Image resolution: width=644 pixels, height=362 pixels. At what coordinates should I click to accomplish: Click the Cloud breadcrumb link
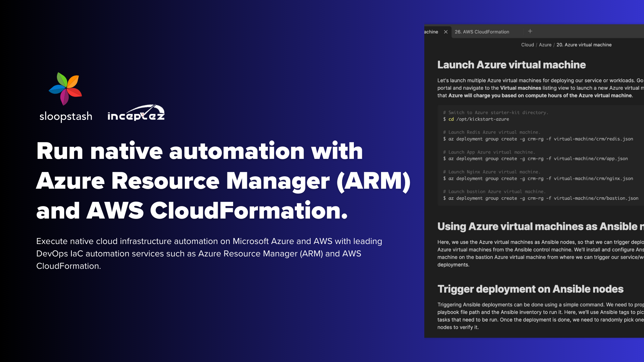527,45
